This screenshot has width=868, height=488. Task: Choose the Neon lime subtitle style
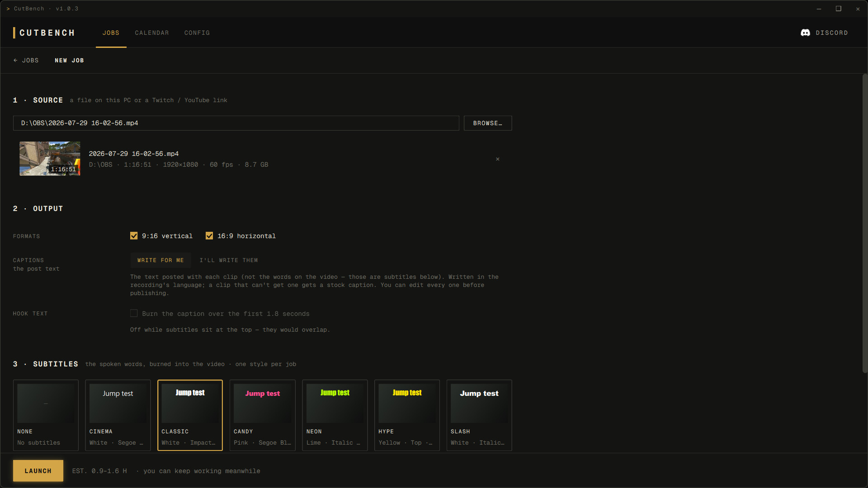(x=335, y=415)
